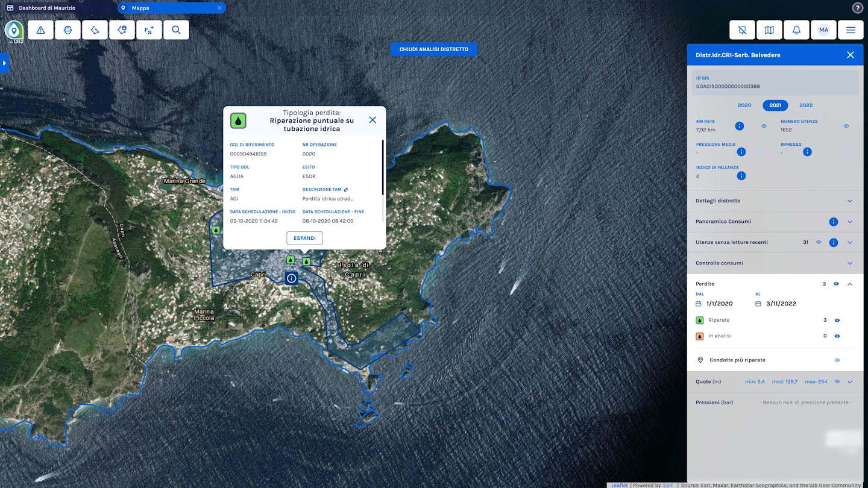Hide In analisi leaks on map
This screenshot has height=488, width=868.
click(x=837, y=336)
